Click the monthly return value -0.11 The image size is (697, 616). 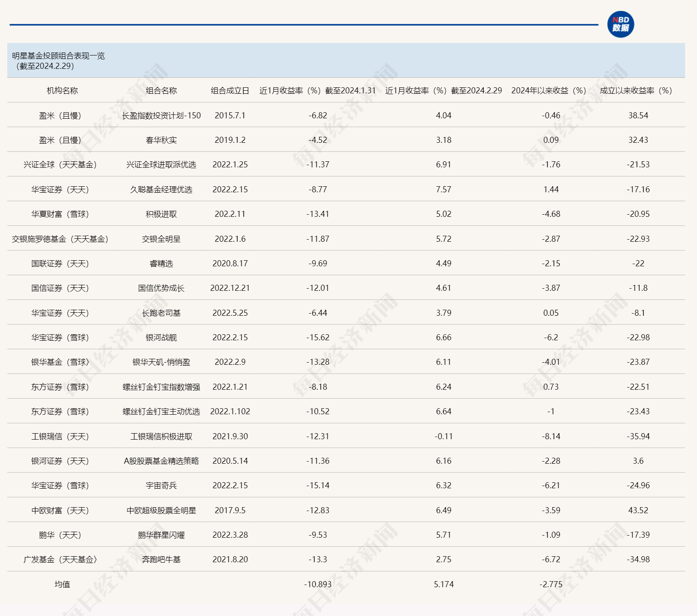pyautogui.click(x=444, y=437)
